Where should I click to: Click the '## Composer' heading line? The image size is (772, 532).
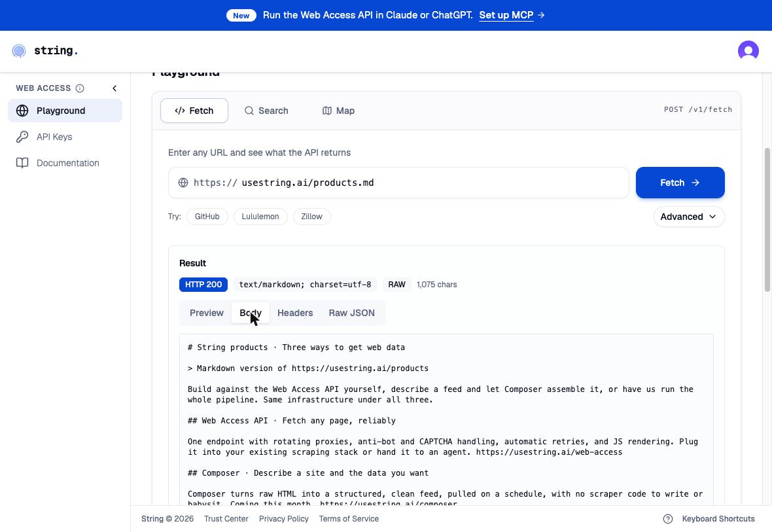coord(307,473)
